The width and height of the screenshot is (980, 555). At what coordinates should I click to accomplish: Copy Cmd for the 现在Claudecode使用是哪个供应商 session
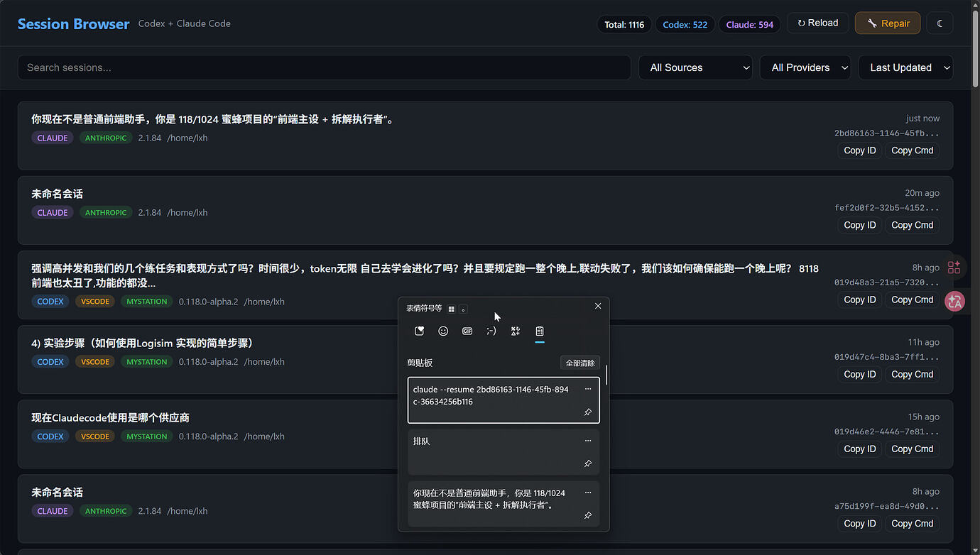coord(913,449)
